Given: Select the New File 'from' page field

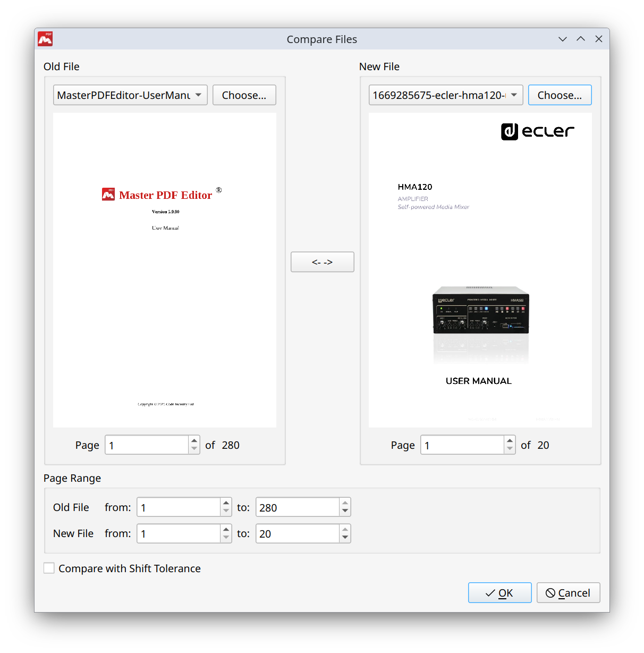Looking at the screenshot, I should pos(179,533).
